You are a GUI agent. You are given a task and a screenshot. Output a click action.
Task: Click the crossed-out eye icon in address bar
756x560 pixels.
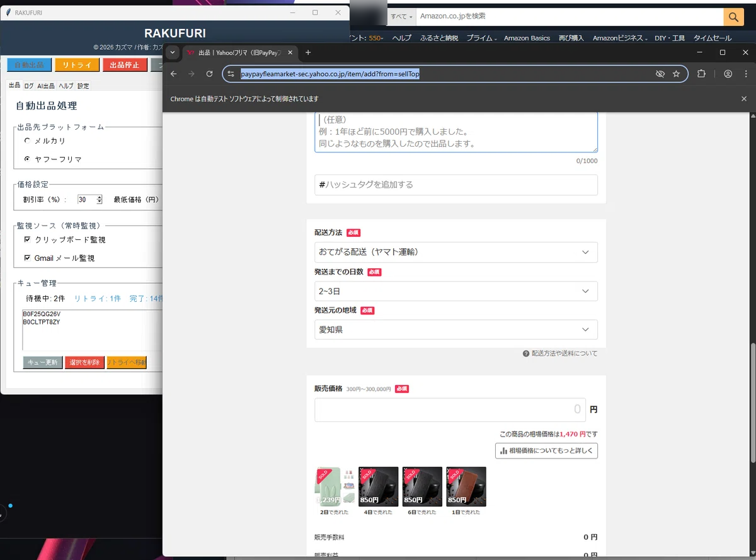click(660, 74)
